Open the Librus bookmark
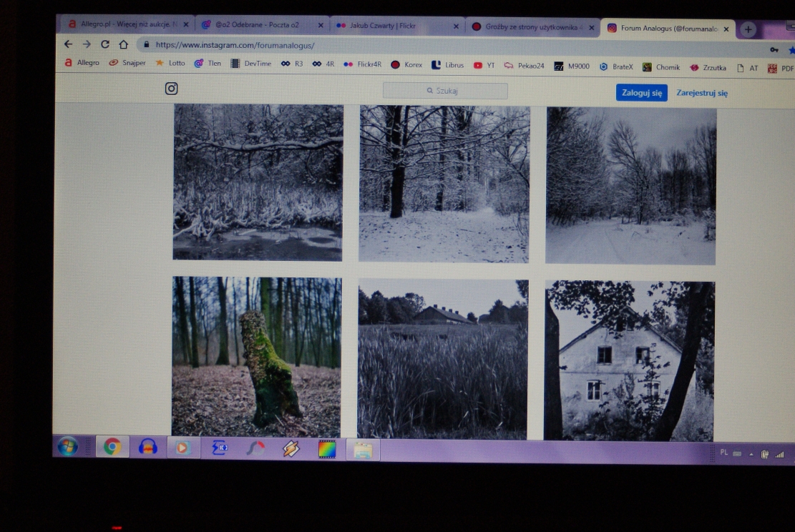795x532 pixels. [447, 65]
